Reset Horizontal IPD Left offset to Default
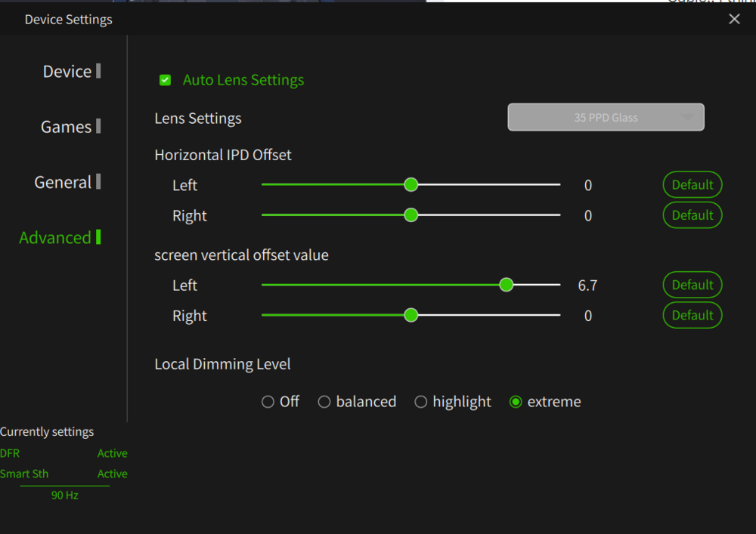The width and height of the screenshot is (756, 534). (x=692, y=185)
